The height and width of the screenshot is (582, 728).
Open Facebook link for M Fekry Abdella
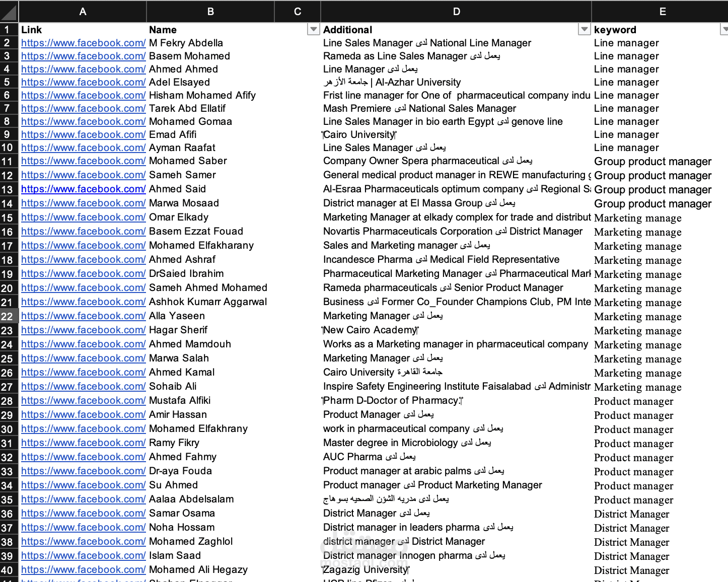coord(83,43)
